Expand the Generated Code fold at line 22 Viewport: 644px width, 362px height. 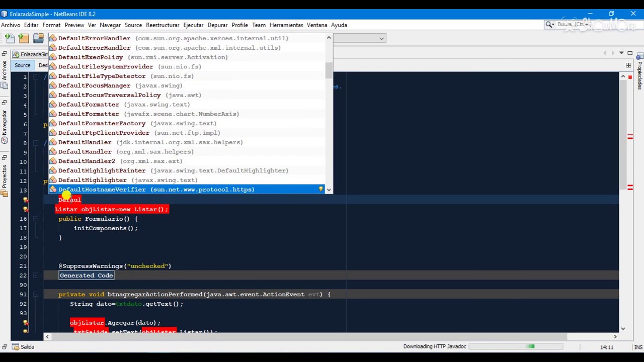coord(35,276)
